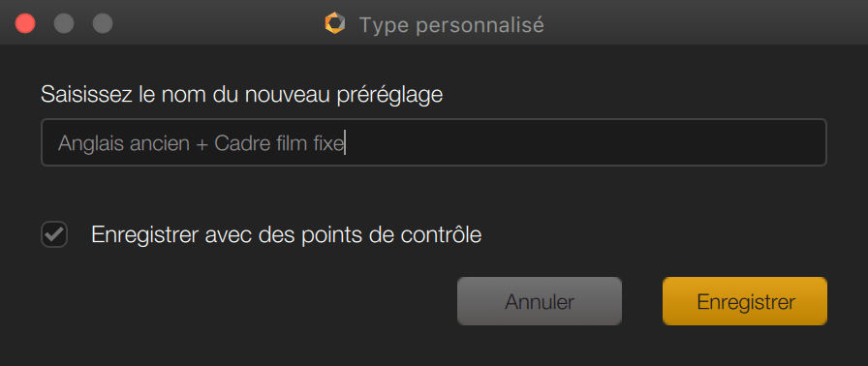
Task: Select the orange Enregistrer confirmation button
Action: pyautogui.click(x=745, y=301)
